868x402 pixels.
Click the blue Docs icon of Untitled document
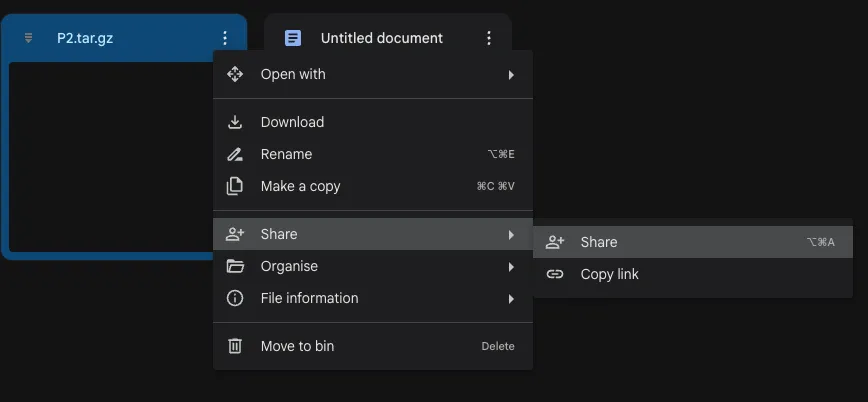tap(293, 38)
